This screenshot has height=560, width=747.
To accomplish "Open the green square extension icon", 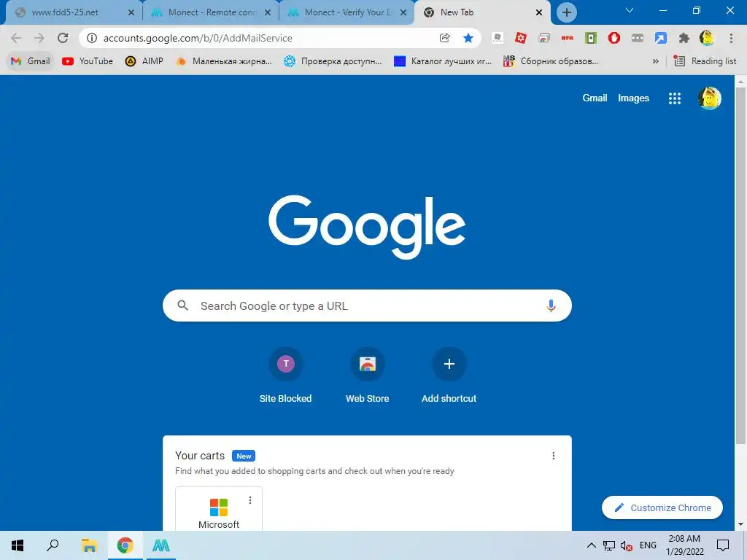I will click(591, 38).
